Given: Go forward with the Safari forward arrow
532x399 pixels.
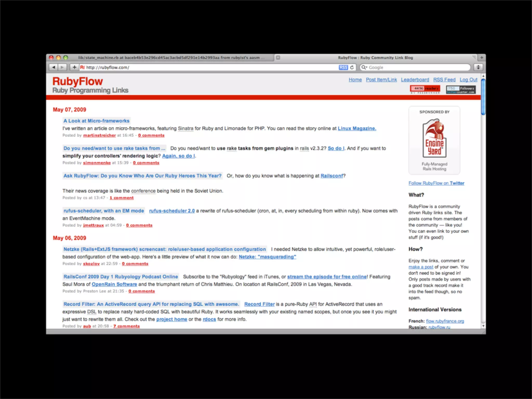Looking at the screenshot, I should (x=62, y=67).
